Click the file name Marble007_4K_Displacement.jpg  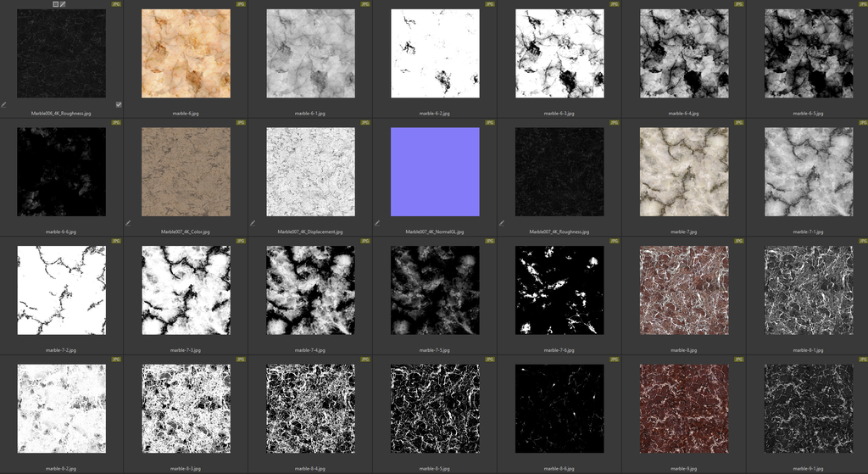(310, 231)
